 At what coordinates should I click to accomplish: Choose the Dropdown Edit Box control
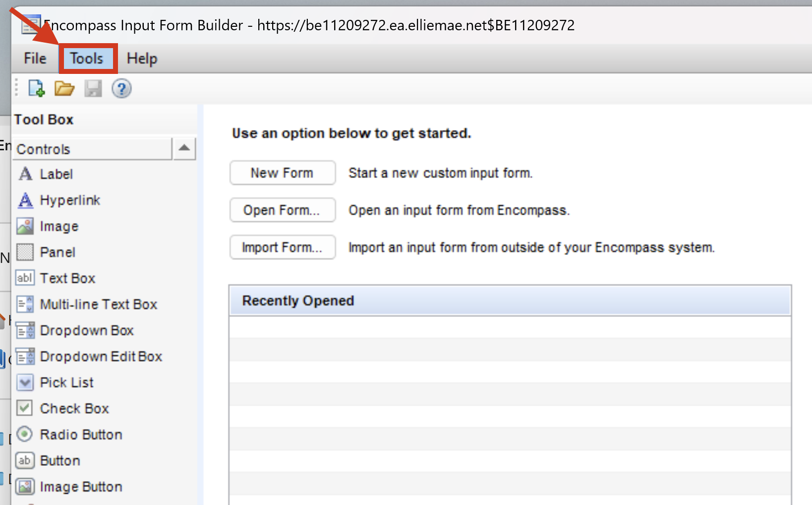[x=101, y=357]
